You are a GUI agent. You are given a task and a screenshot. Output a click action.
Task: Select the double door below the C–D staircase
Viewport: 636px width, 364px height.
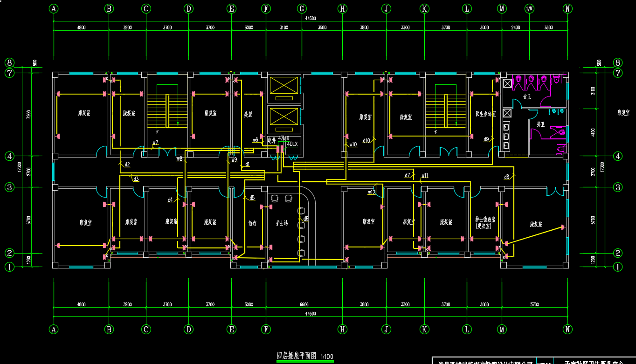[167, 152]
